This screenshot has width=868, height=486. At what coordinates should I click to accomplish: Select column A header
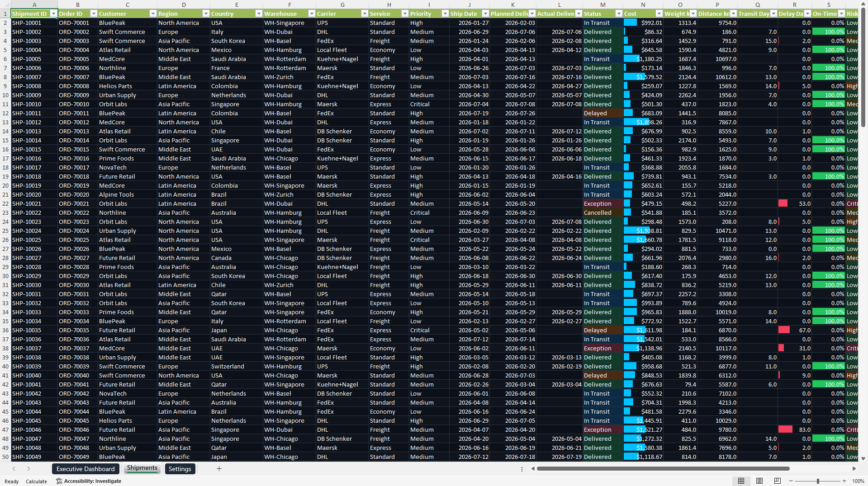tap(34, 5)
